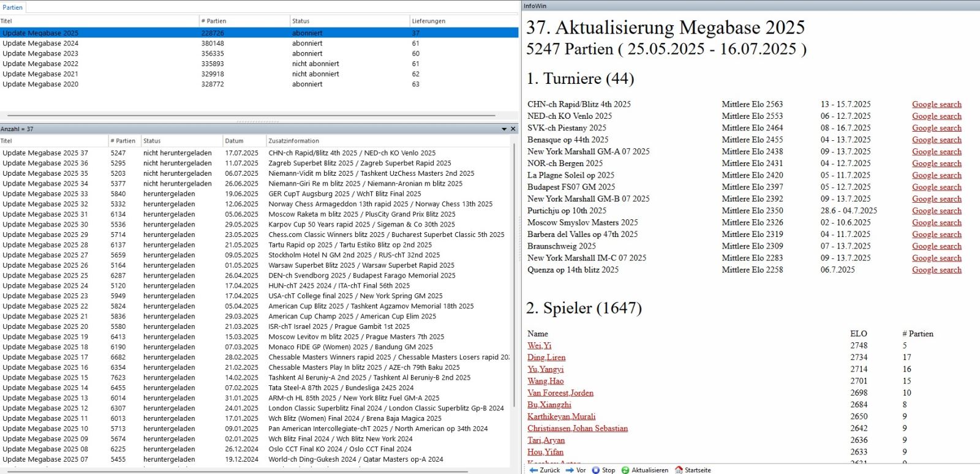Open the Anzahl panel dropdown arrow

click(x=504, y=129)
